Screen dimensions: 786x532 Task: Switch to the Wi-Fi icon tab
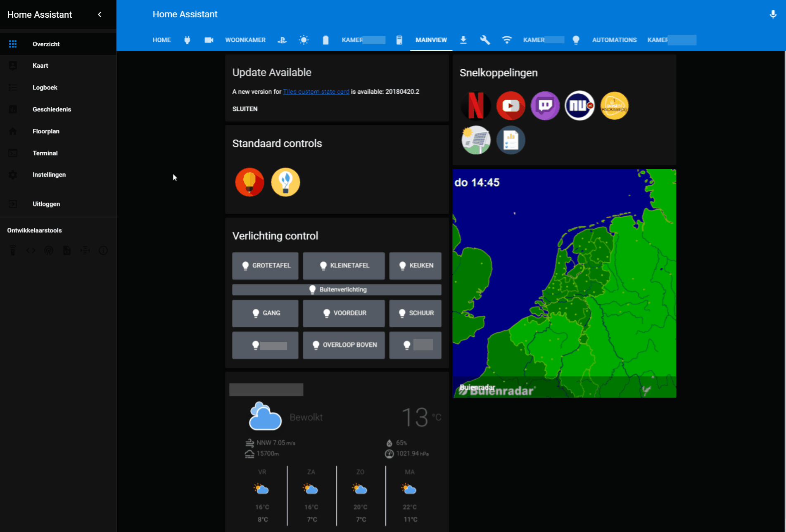507,40
